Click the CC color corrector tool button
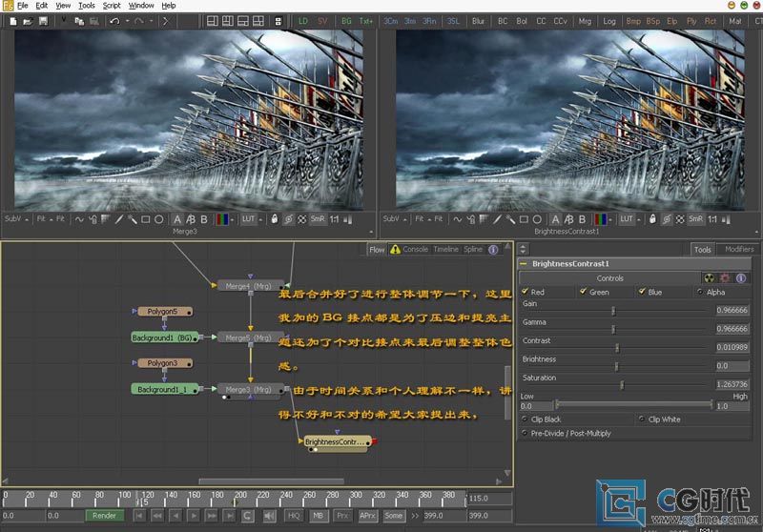This screenshot has height=532, width=763. coord(542,20)
